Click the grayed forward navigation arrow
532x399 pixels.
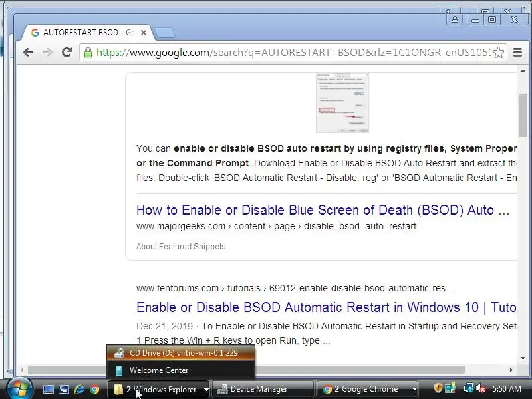pos(47,53)
